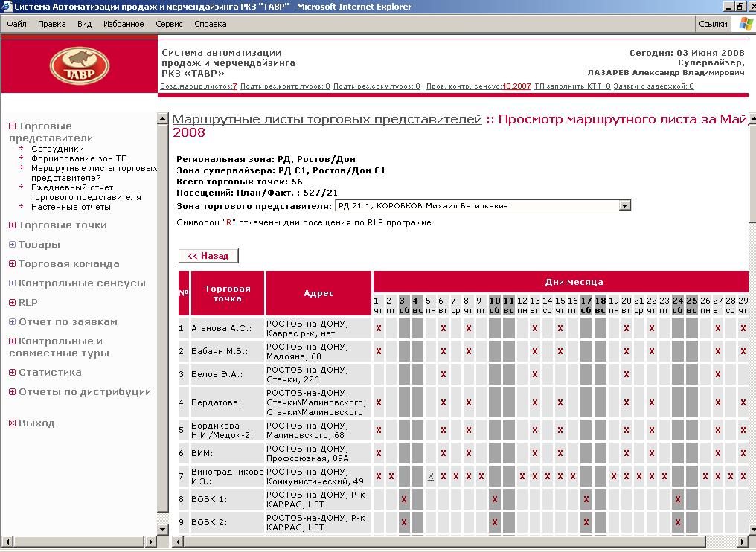The image size is (756, 552).
Task: Click the sidebar horizontal scrollbar left arrow
Action: [7, 542]
